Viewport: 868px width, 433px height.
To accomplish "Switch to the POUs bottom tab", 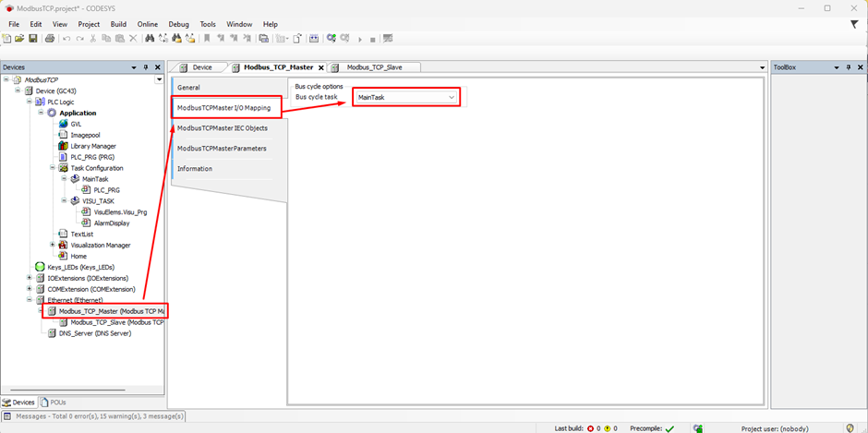I will coord(54,402).
